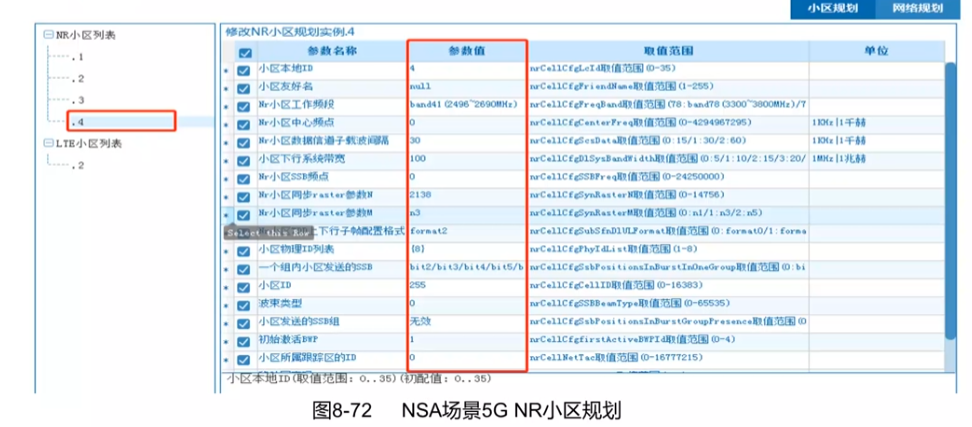Collapse the NR小区列表 tree node
Image resolution: width=972 pixels, height=427 pixels.
[x=48, y=35]
